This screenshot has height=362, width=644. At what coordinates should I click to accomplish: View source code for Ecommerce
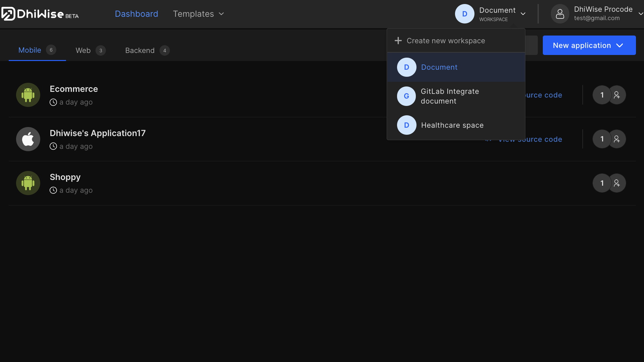point(543,95)
